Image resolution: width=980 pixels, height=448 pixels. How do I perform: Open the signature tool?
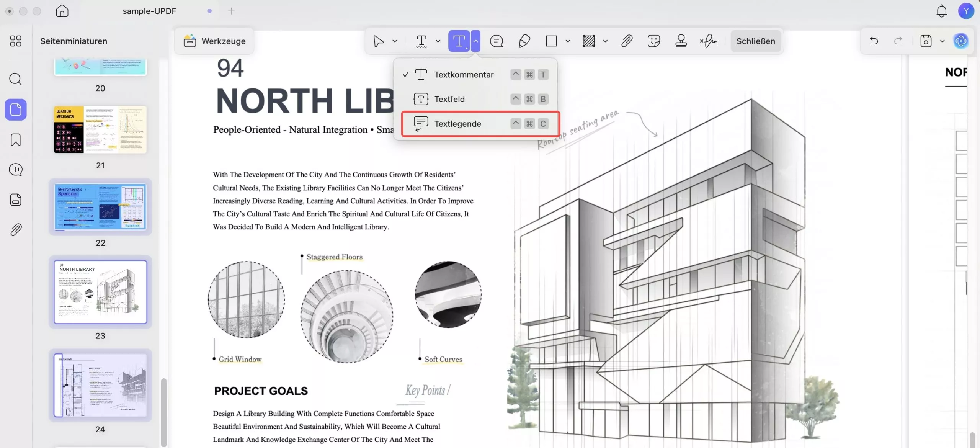pyautogui.click(x=709, y=41)
